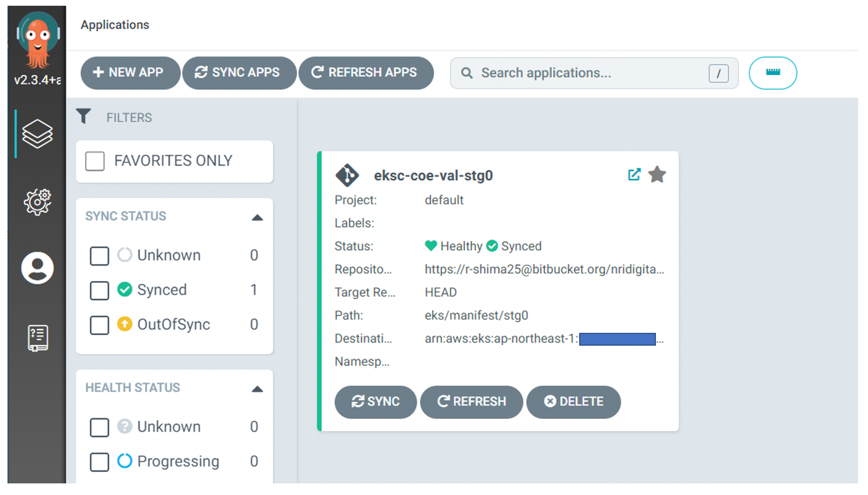Click external link icon on eksc-coe-val-stg0 card
Image resolution: width=868 pixels, height=495 pixels.
pyautogui.click(x=634, y=175)
